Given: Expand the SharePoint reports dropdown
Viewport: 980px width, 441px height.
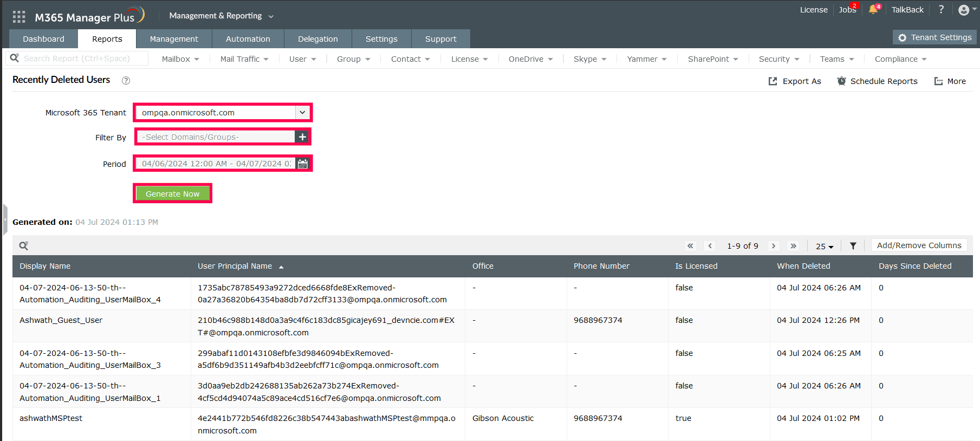Looking at the screenshot, I should pyautogui.click(x=712, y=59).
